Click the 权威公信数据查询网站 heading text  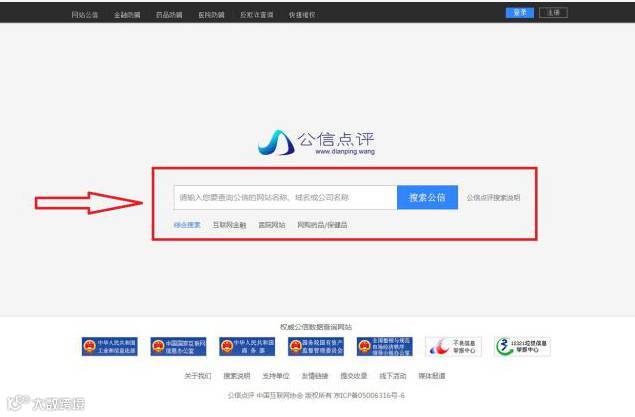point(316,327)
